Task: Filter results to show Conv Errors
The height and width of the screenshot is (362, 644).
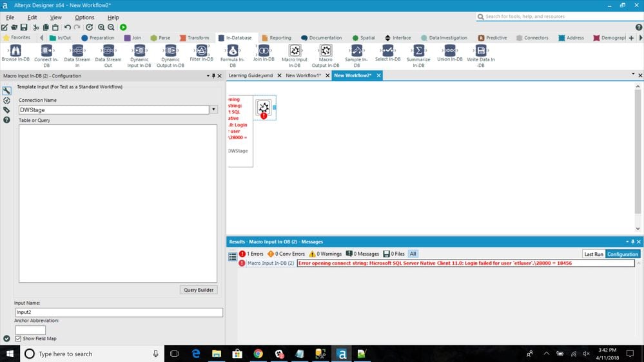Action: point(286,254)
